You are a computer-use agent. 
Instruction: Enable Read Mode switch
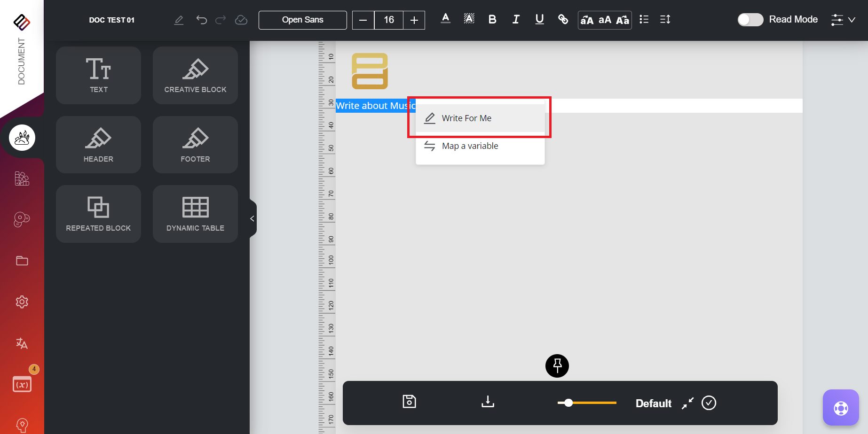click(x=750, y=20)
